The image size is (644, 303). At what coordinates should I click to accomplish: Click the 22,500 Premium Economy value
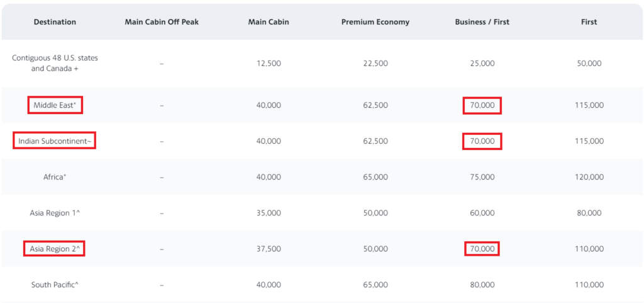(375, 64)
